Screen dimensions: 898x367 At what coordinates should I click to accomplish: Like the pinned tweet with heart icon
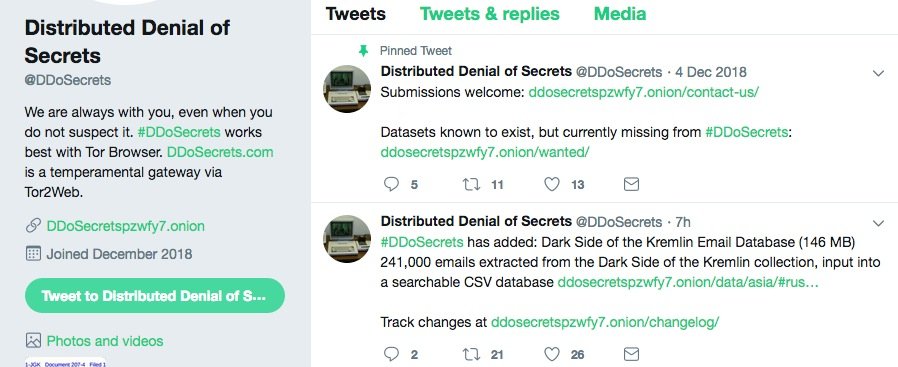[552, 184]
